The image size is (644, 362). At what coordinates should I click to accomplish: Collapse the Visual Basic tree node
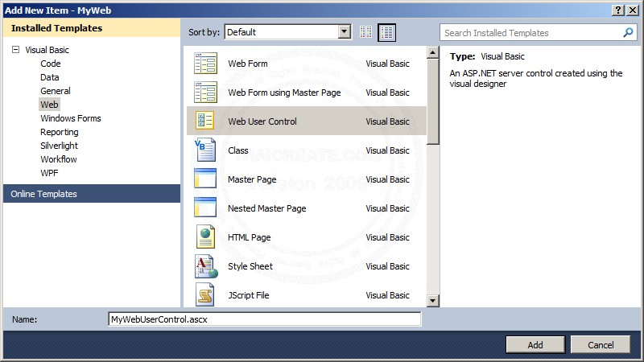15,50
